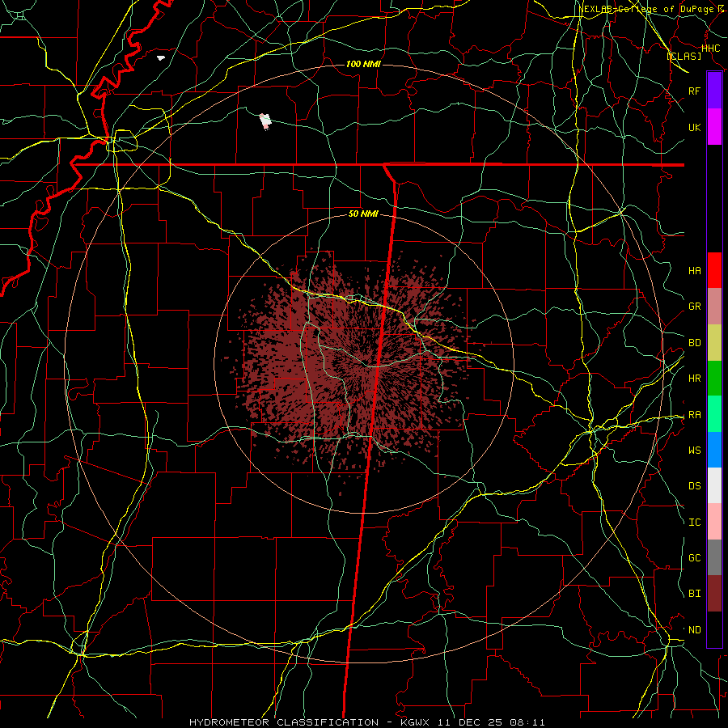Select the light pink IC legend swatch

(x=714, y=522)
